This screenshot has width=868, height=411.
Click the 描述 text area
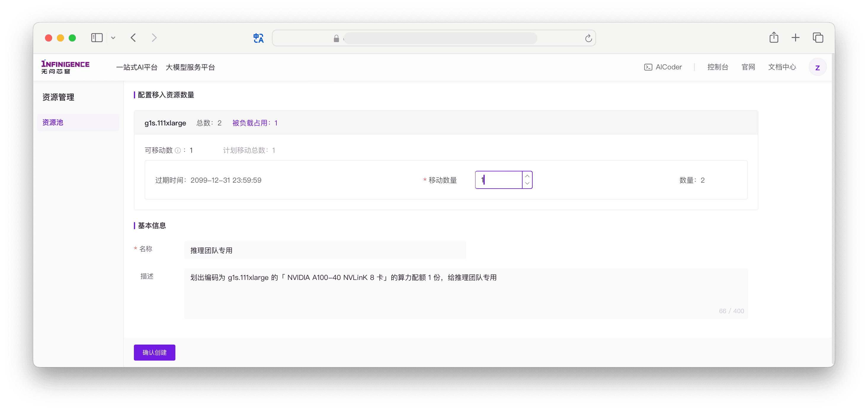[466, 294]
